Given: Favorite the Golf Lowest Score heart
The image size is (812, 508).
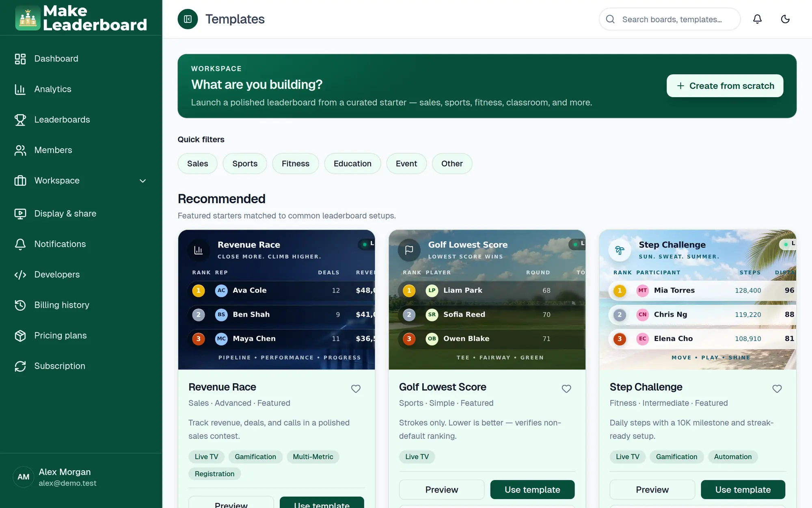Looking at the screenshot, I should pyautogui.click(x=566, y=389).
